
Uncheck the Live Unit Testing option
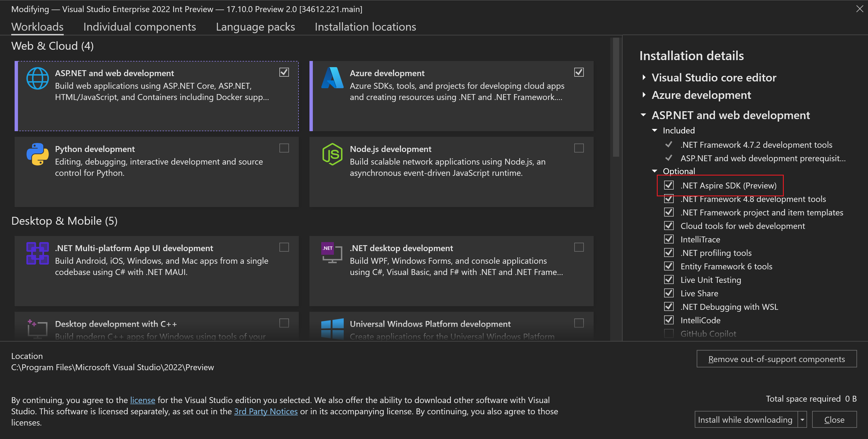[x=669, y=279]
